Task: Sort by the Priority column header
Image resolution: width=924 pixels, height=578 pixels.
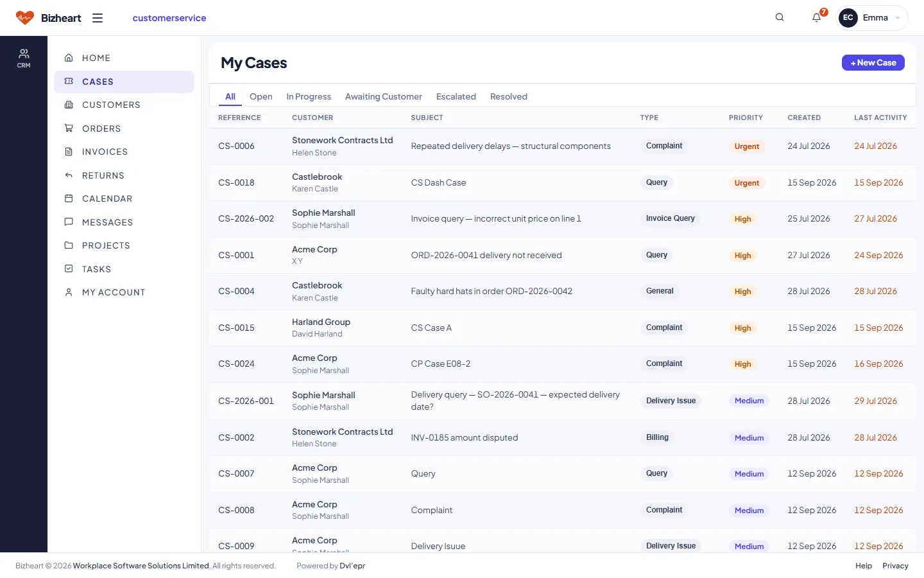Action: point(746,118)
